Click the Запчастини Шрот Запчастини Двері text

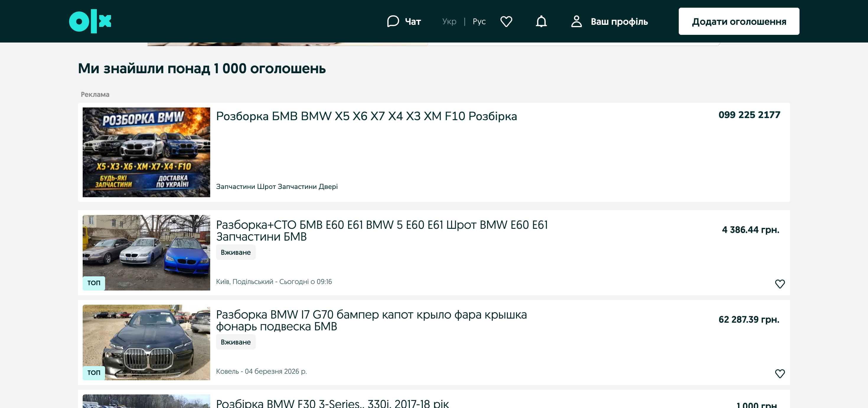click(277, 187)
